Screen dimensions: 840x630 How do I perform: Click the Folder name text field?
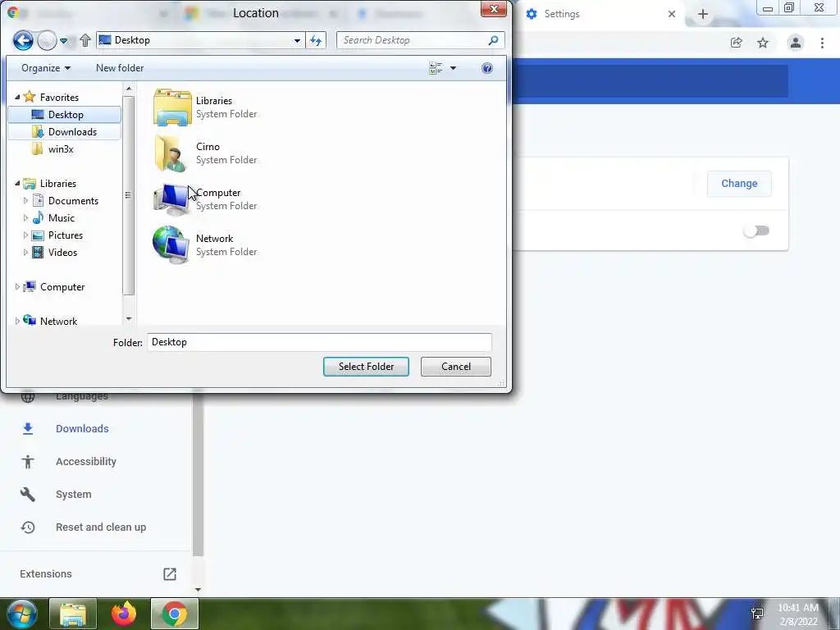pyautogui.click(x=319, y=342)
